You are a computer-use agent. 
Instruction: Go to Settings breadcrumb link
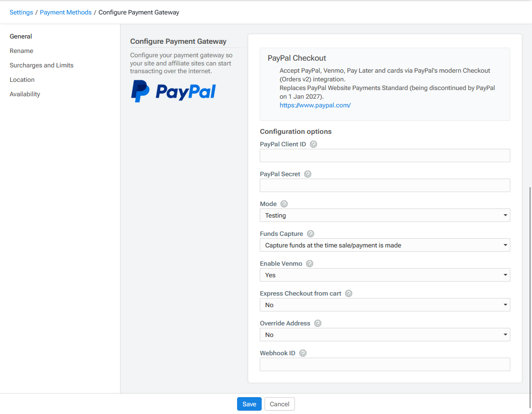[21, 12]
